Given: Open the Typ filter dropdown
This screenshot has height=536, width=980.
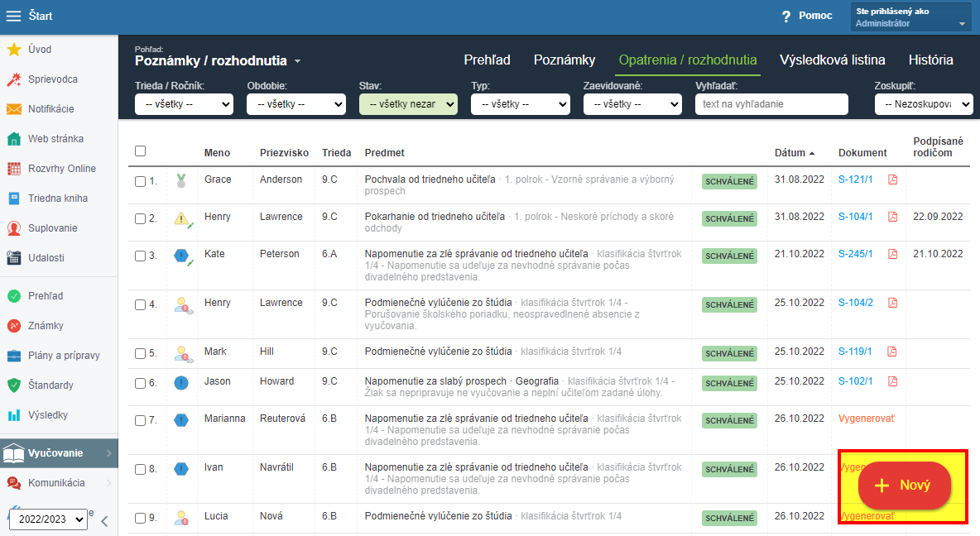Looking at the screenshot, I should click(521, 104).
